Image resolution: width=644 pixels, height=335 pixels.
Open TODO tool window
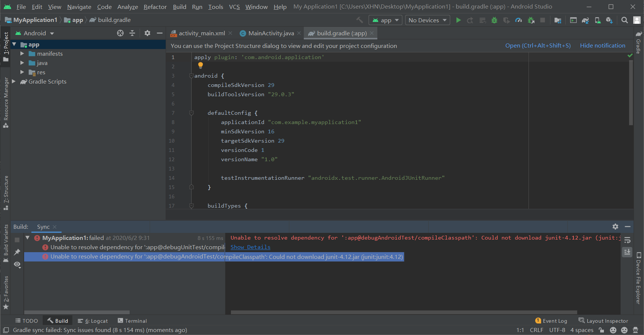coord(26,321)
